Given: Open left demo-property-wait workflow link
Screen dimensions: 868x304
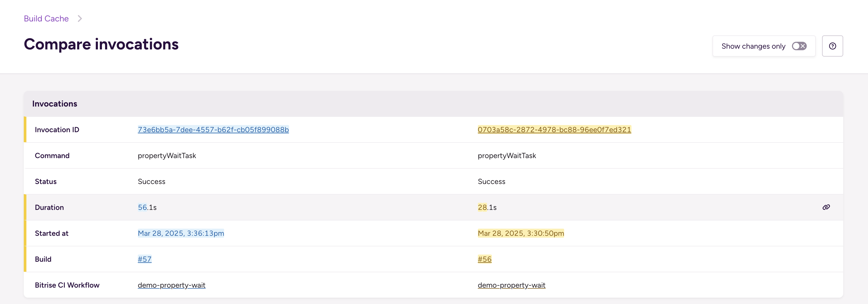Looking at the screenshot, I should click(x=172, y=285).
